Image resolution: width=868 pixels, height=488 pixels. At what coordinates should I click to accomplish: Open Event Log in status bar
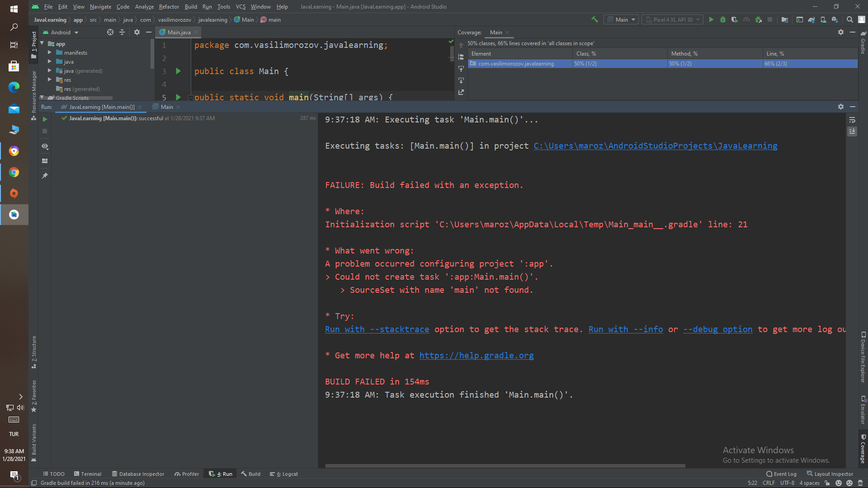click(781, 474)
